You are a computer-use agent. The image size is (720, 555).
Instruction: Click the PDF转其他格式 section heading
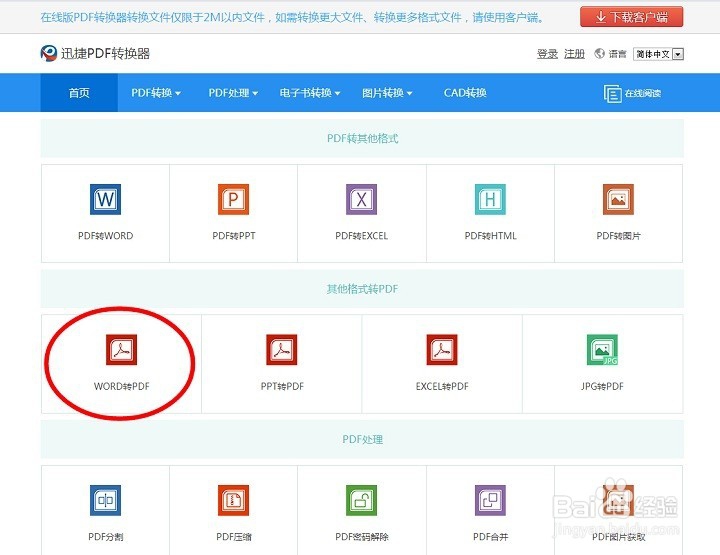pyautogui.click(x=362, y=139)
